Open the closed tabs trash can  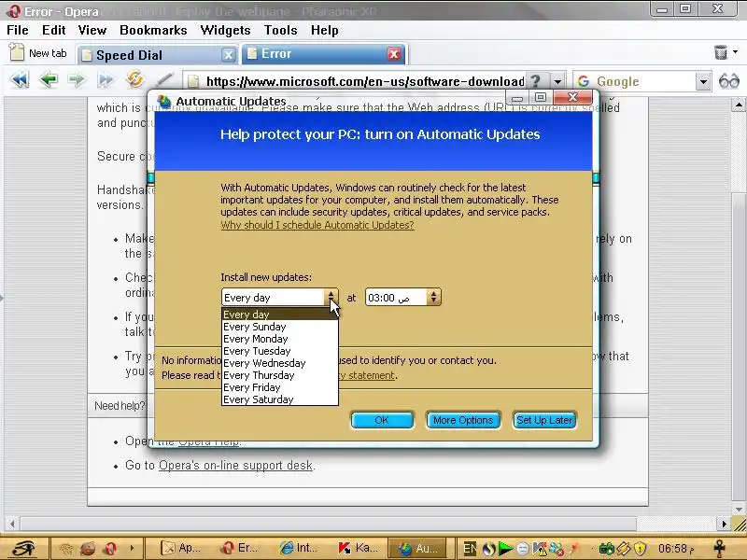click(x=720, y=52)
